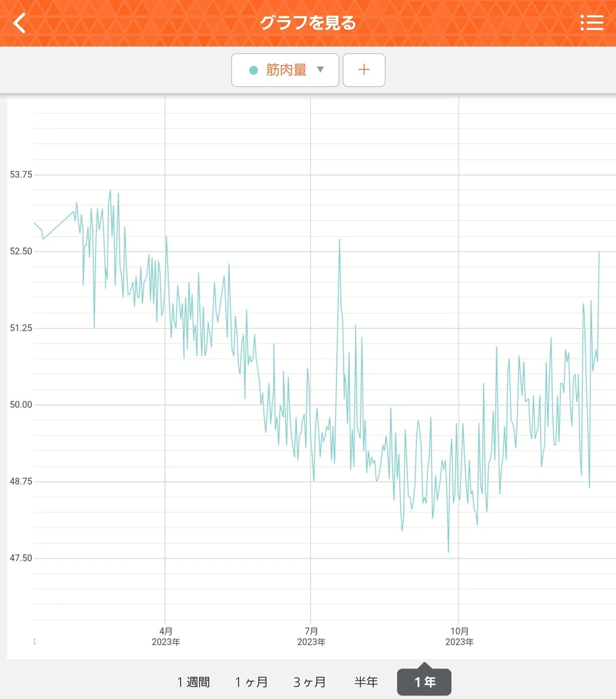This screenshot has width=616, height=699.
Task: Switch to the 半年 range tab
Action: pos(366,682)
